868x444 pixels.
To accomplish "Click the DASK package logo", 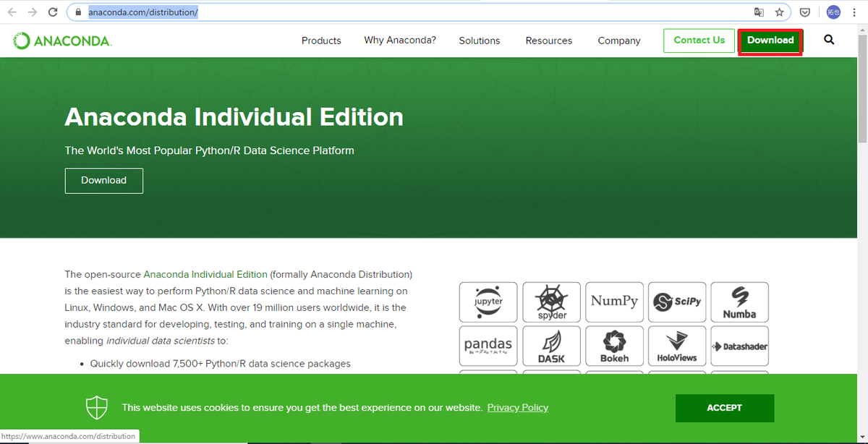I will pyautogui.click(x=551, y=346).
